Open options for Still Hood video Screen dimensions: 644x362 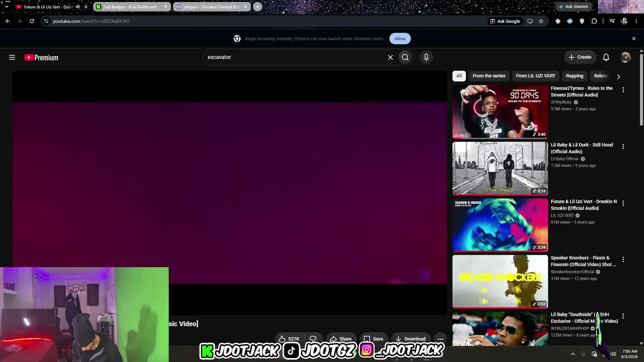(x=623, y=147)
